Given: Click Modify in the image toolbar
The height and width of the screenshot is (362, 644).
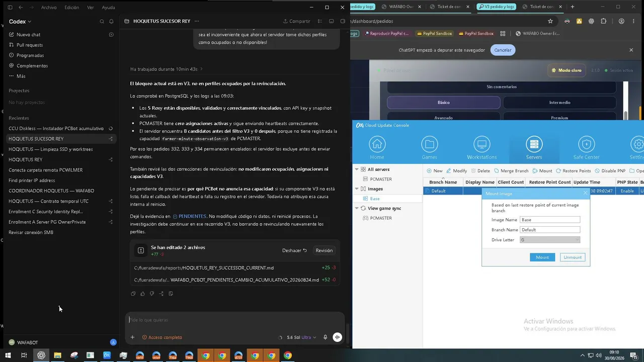Looking at the screenshot, I should tap(456, 171).
